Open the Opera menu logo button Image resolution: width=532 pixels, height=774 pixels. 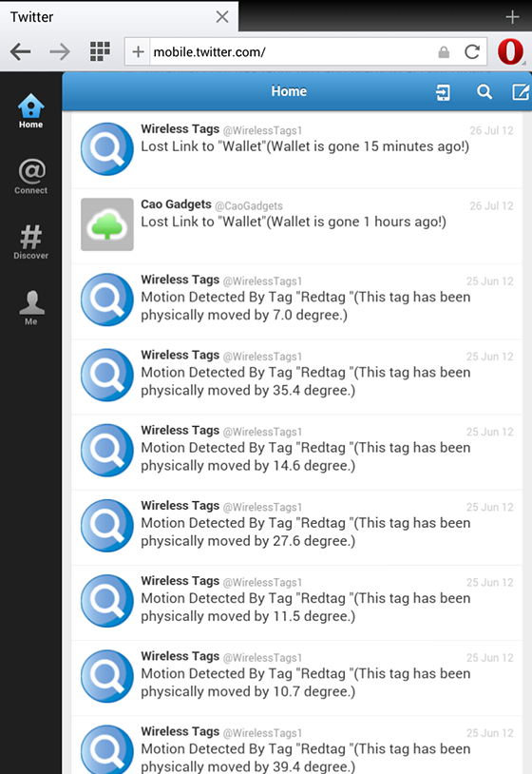pos(510,51)
